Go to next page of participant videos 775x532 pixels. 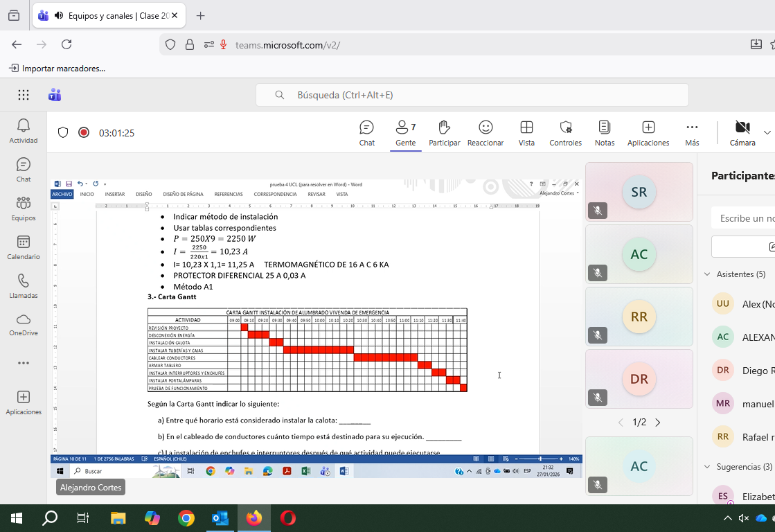click(x=658, y=422)
